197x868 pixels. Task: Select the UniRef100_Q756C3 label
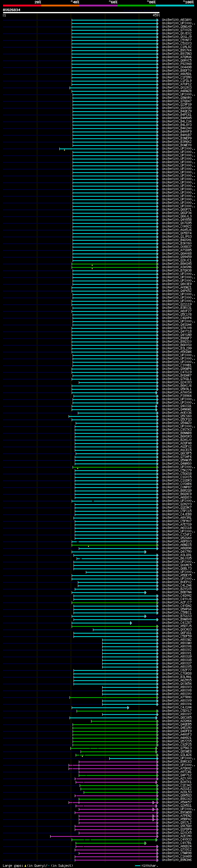pyautogui.click(x=177, y=748)
